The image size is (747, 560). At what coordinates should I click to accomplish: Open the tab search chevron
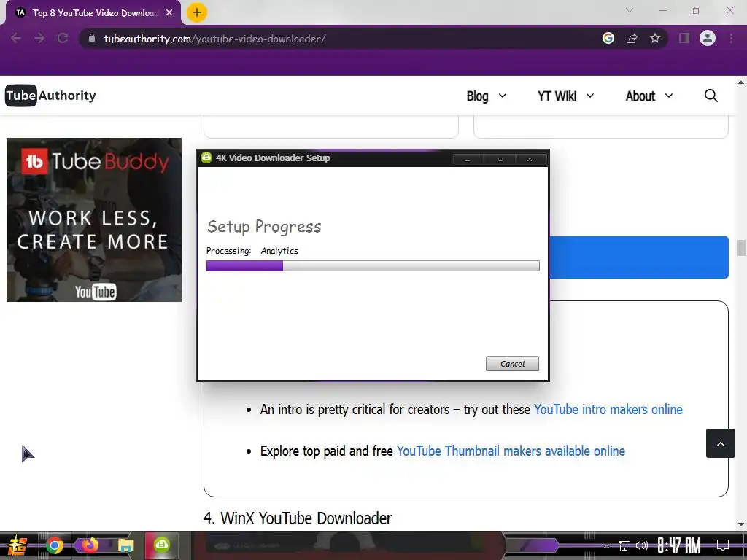[x=630, y=10]
